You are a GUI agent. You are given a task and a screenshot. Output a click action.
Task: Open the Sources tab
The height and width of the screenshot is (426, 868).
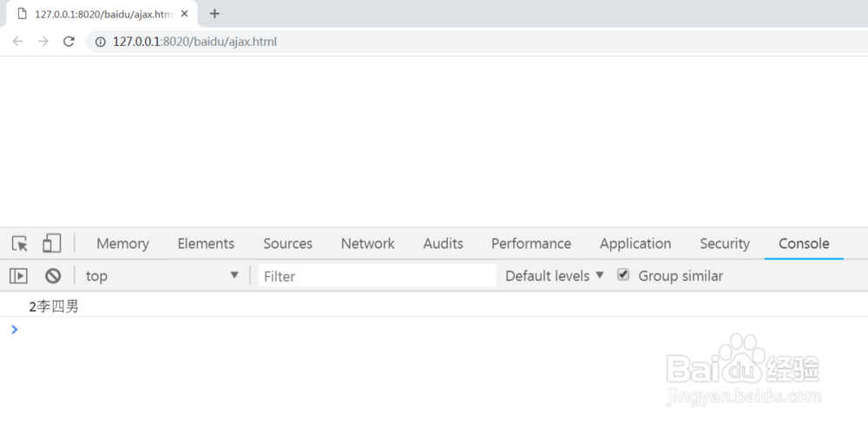288,244
